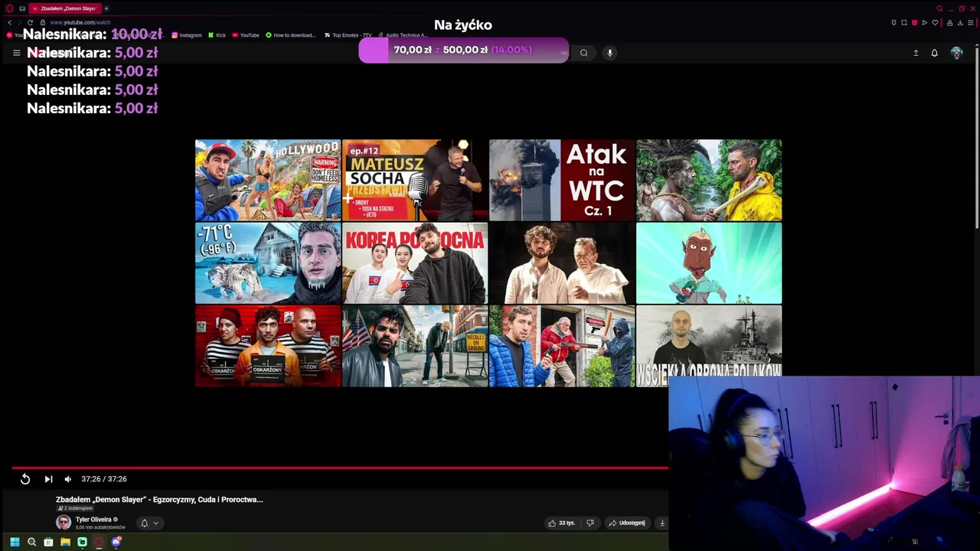Screen dimensions: 980x551
Task: Open the Oskarżony prisoners suggested video
Action: (268, 346)
